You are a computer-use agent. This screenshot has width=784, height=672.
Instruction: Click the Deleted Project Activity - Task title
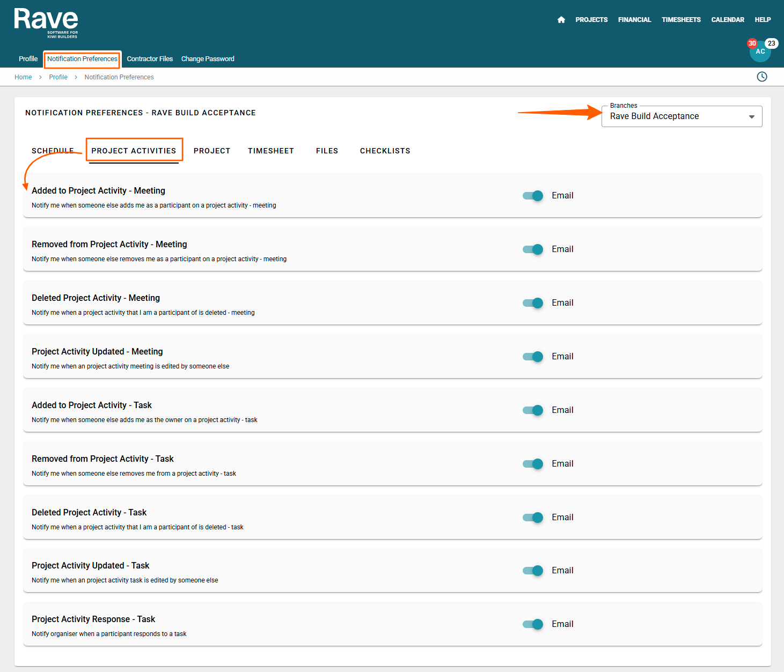[89, 513]
